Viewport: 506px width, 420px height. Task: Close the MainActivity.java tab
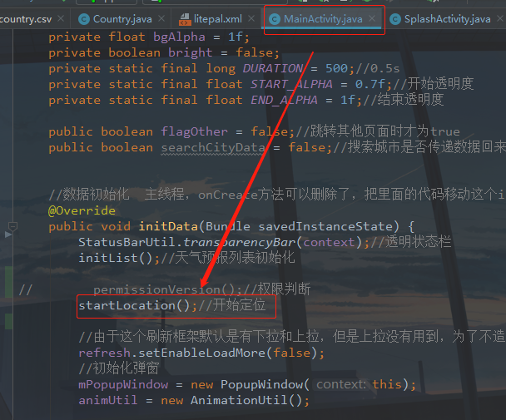coord(372,18)
